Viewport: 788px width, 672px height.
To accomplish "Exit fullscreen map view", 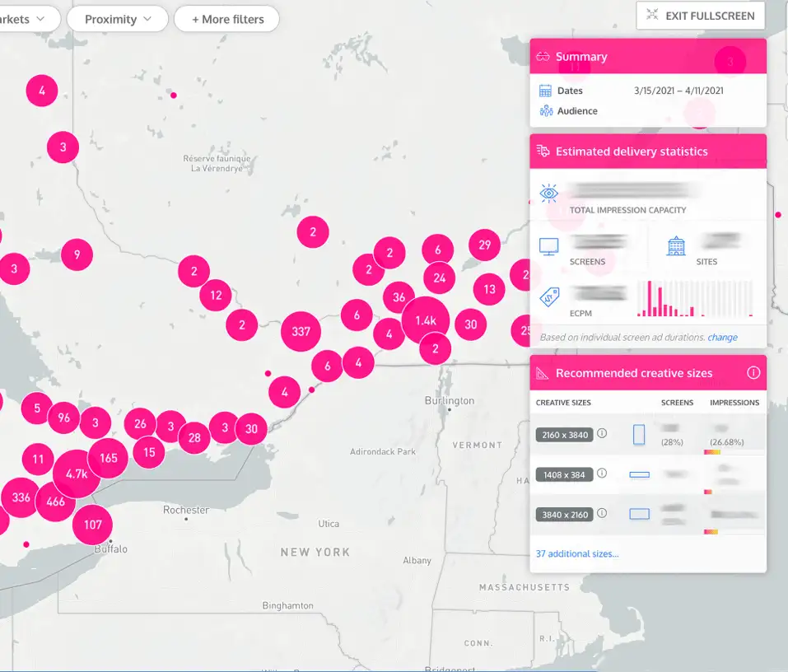I will click(x=701, y=16).
